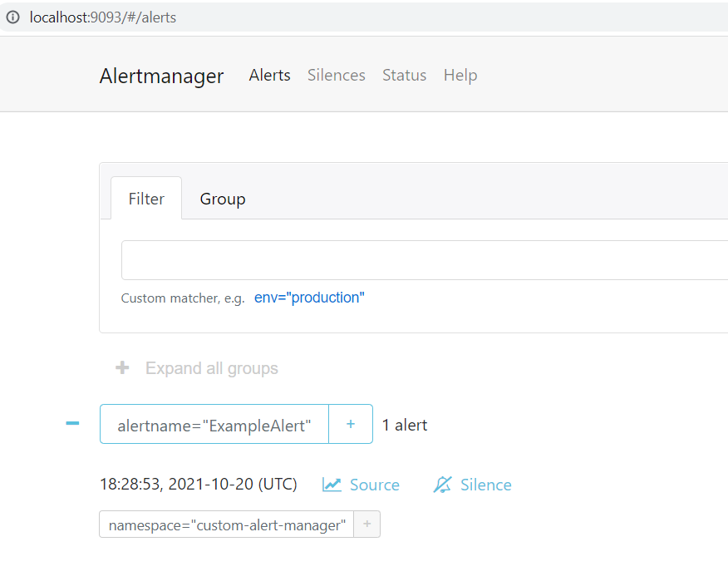Select the Filter tab

tap(145, 199)
